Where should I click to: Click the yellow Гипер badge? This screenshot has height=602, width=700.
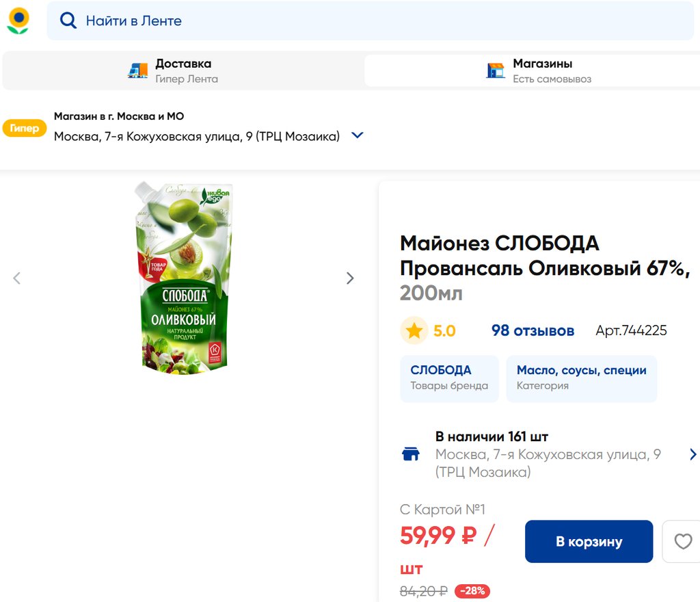coord(25,128)
